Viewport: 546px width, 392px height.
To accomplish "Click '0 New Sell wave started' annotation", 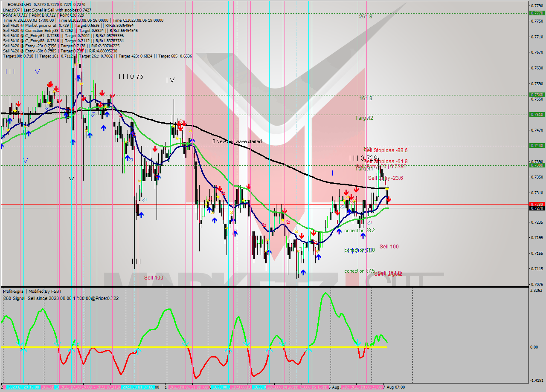I will tap(237, 141).
